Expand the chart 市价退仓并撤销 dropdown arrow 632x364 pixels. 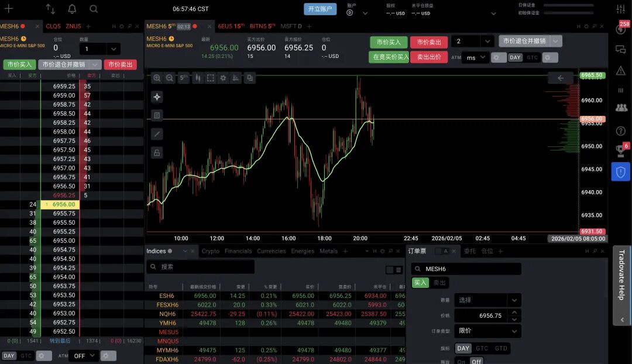click(x=557, y=41)
